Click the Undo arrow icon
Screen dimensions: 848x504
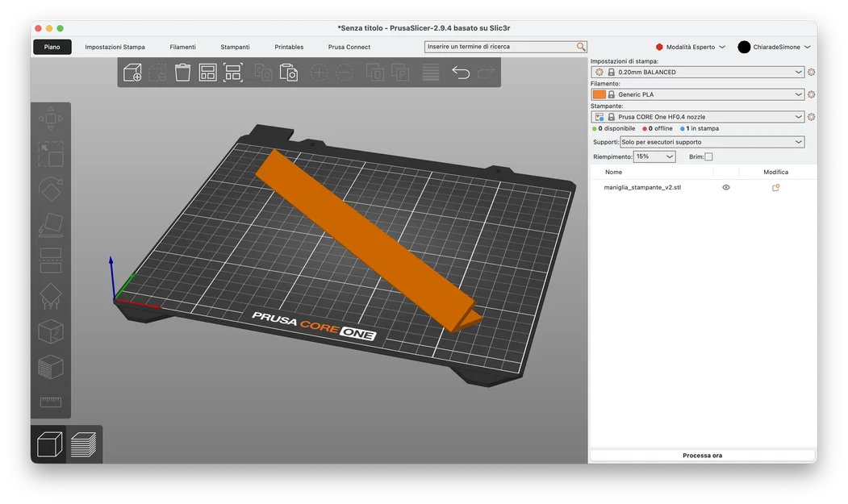point(460,72)
